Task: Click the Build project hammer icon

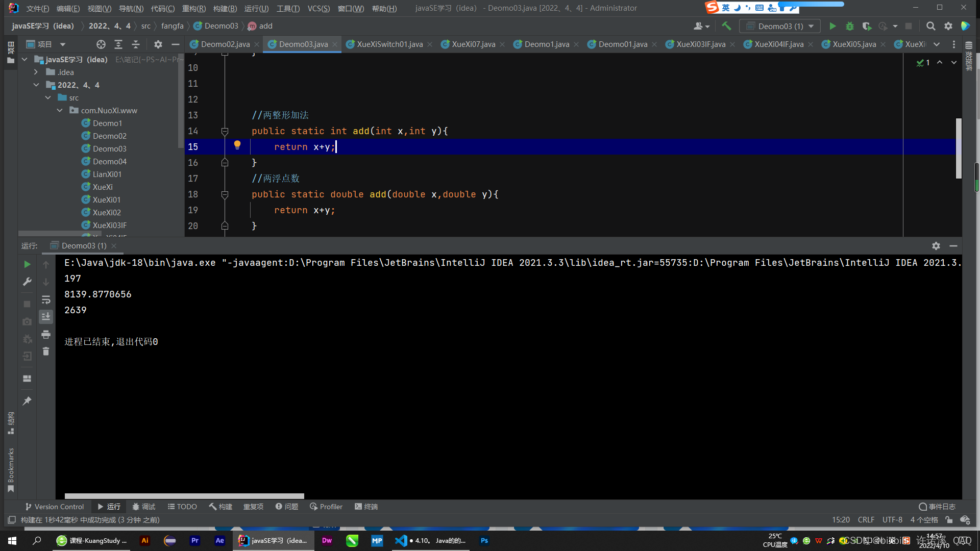Action: pyautogui.click(x=726, y=26)
